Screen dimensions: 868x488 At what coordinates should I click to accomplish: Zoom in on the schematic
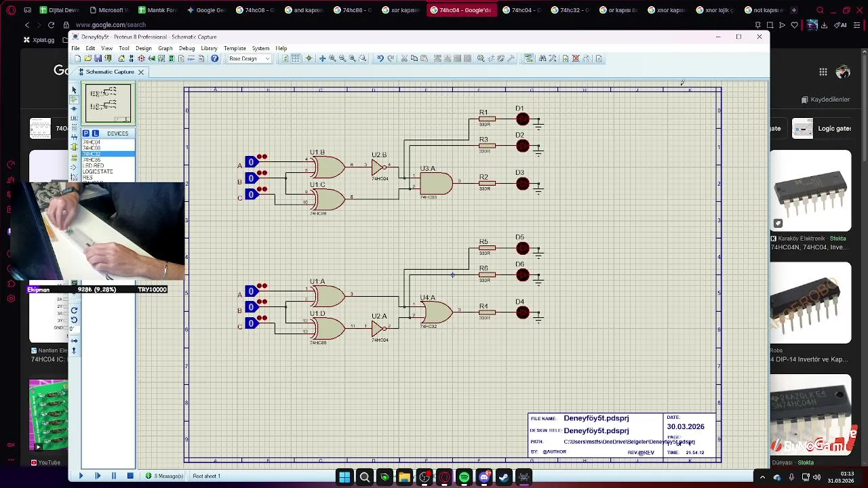[332, 58]
